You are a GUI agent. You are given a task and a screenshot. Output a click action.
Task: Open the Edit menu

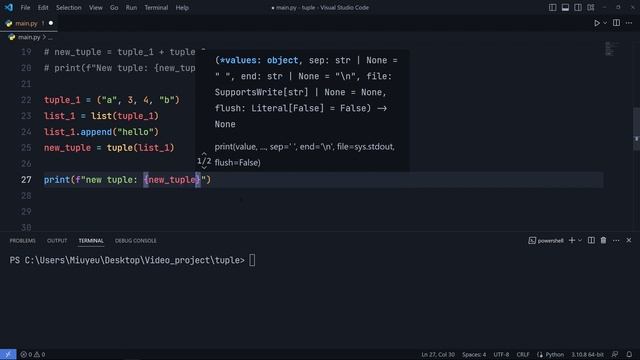click(43, 7)
